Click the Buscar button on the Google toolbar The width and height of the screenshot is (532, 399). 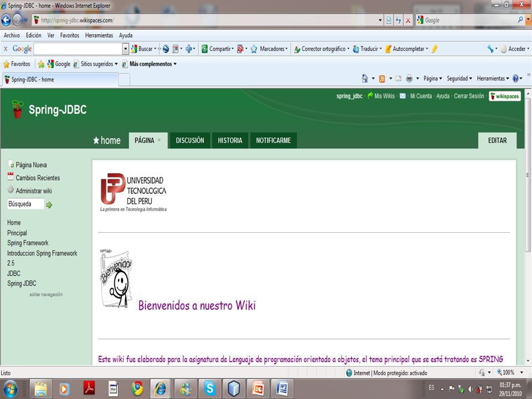tap(142, 49)
